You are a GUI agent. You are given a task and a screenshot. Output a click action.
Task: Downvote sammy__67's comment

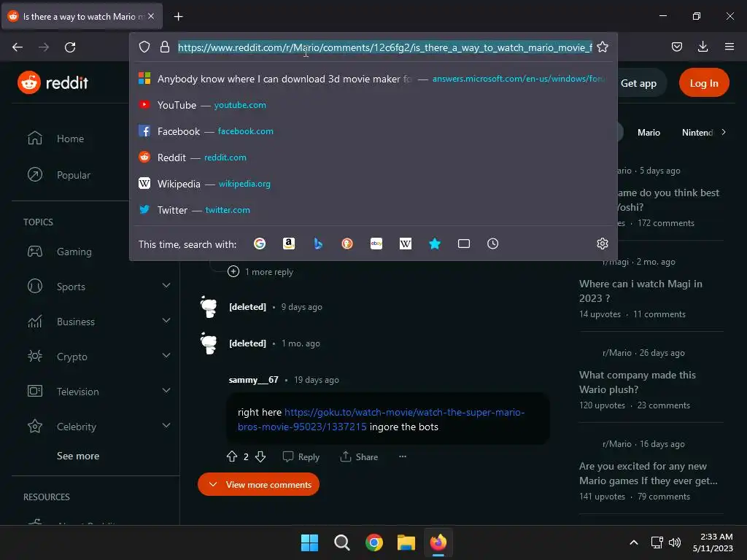260,456
